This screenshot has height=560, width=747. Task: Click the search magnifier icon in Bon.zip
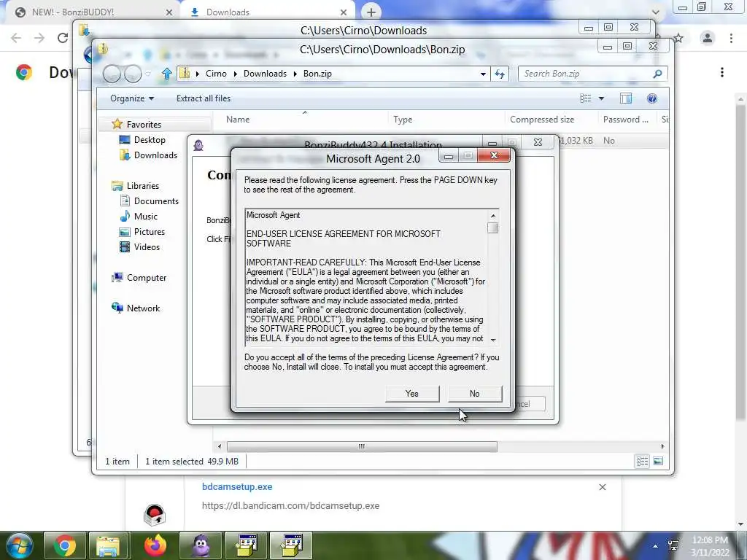(x=658, y=74)
